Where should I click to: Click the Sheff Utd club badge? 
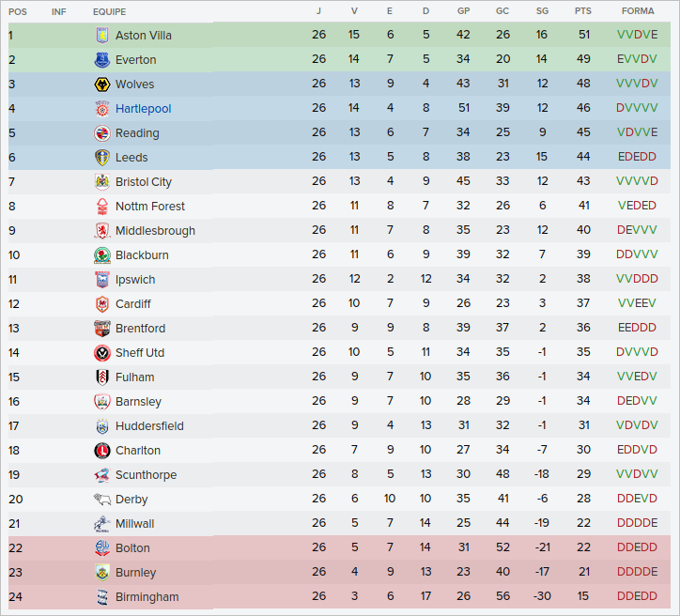pos(101,353)
